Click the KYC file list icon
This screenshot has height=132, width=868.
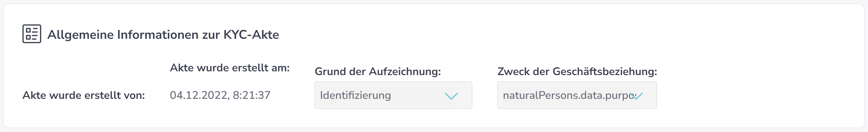[32, 34]
